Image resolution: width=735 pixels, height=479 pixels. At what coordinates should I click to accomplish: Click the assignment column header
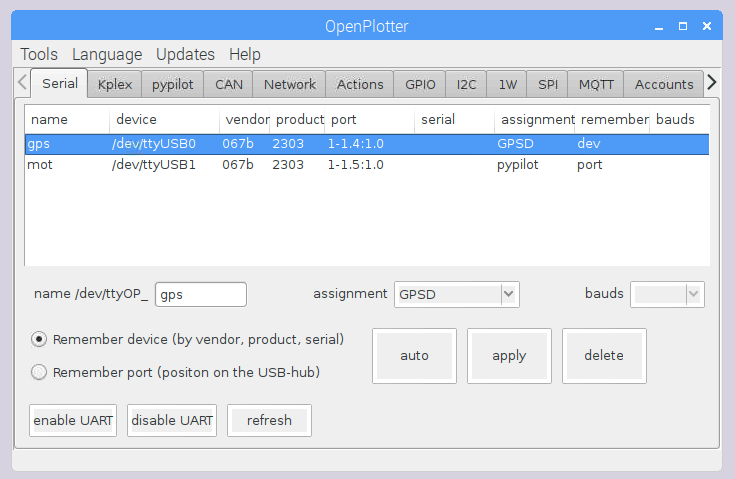(535, 120)
